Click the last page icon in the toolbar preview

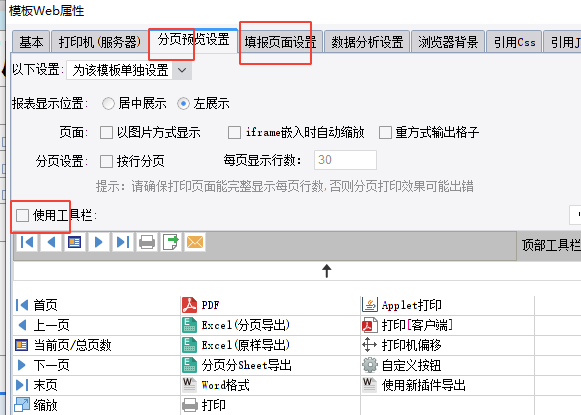(123, 242)
